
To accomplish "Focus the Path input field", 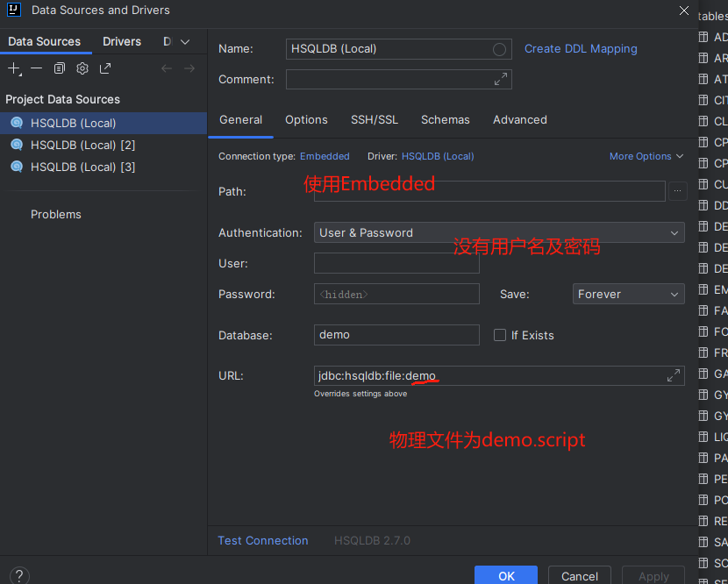I will (489, 191).
